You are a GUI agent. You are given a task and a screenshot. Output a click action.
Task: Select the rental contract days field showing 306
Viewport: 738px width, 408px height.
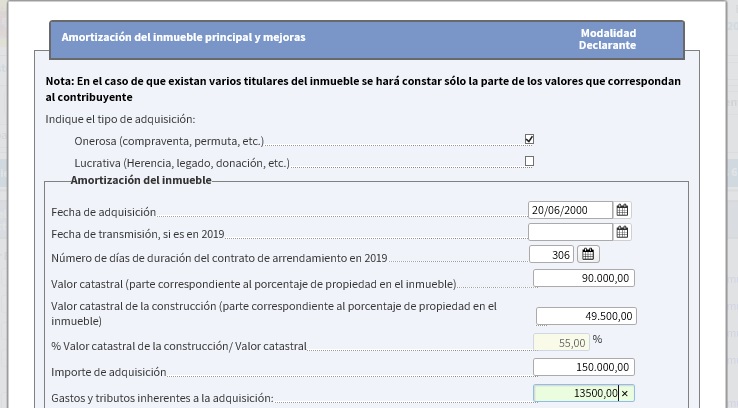(551, 255)
